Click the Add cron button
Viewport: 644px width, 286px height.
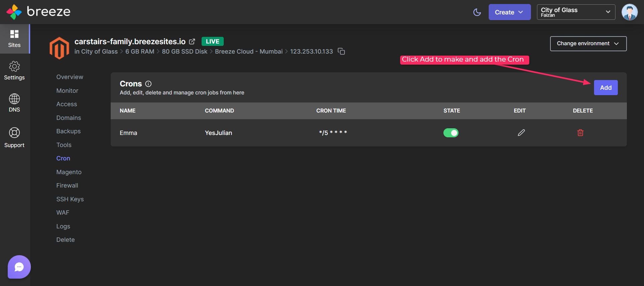(606, 88)
